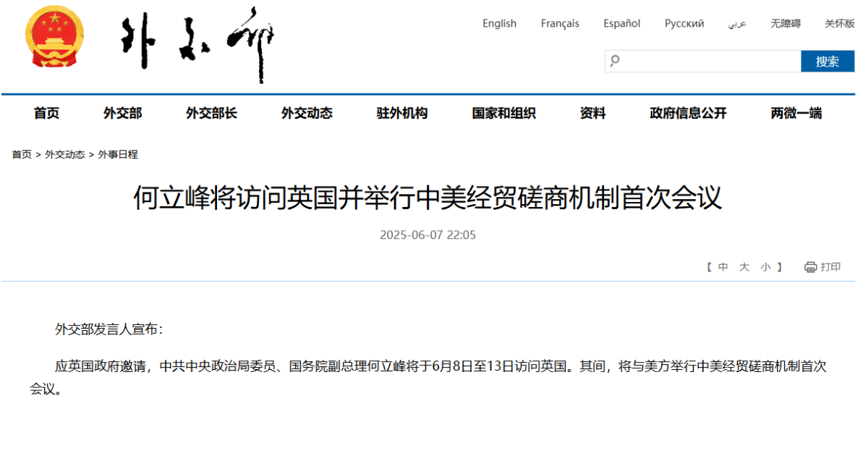
Task: Click the 外交部 calligraphy logo
Action: pyautogui.click(x=197, y=45)
